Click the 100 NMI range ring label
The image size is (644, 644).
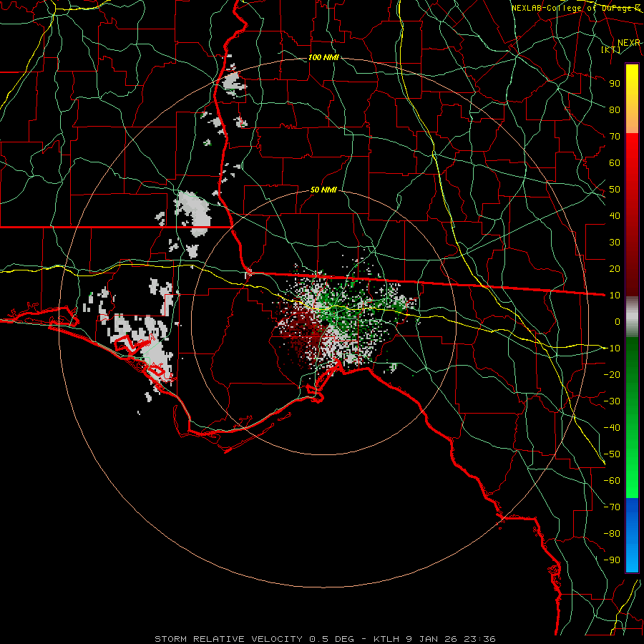click(323, 57)
